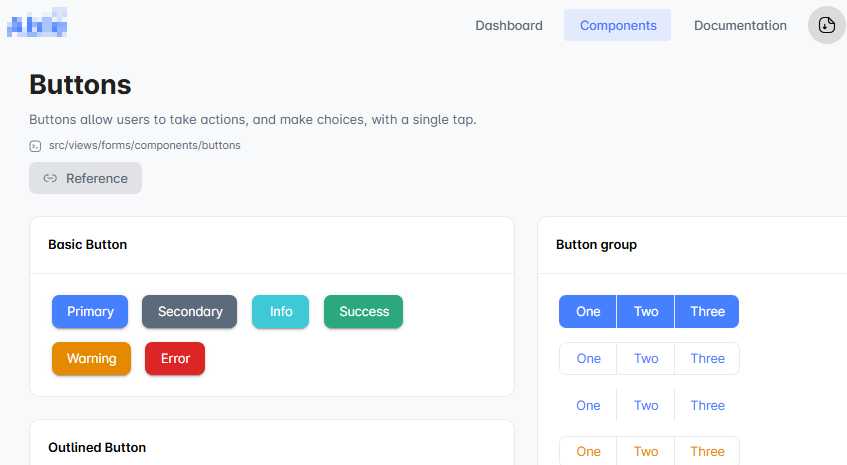This screenshot has height=465, width=847.
Task: Select One in the borderless text button group
Action: click(588, 406)
